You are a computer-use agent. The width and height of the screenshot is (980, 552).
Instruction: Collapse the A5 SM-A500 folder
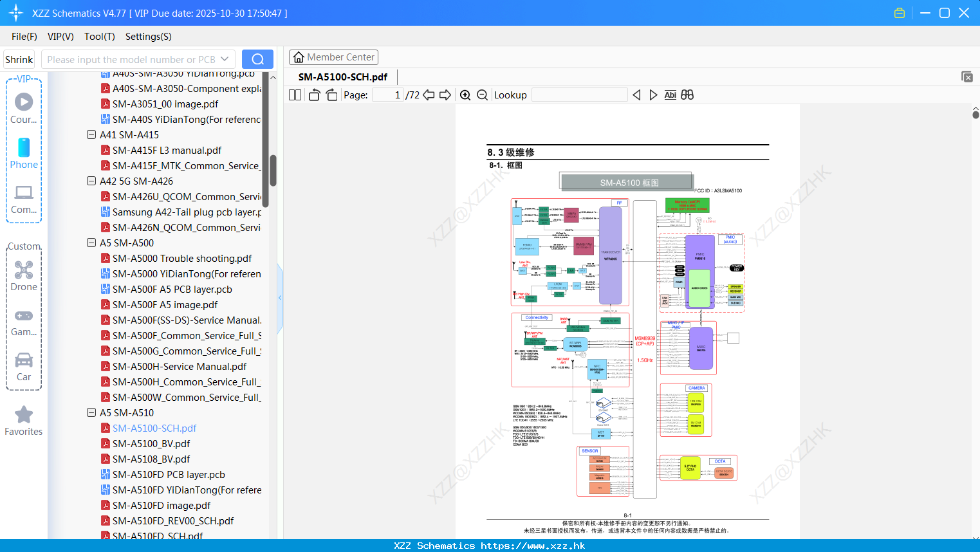coord(91,243)
